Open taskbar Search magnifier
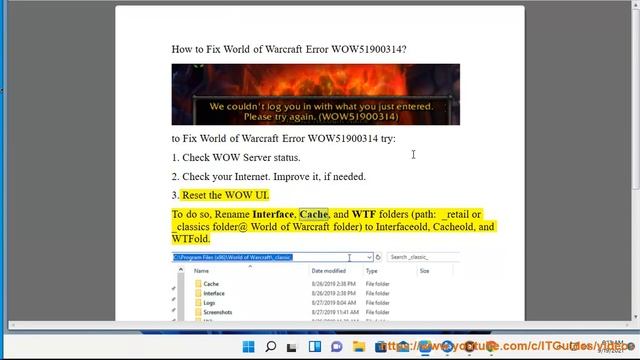Screen dimensions: 640x360 [270, 347]
